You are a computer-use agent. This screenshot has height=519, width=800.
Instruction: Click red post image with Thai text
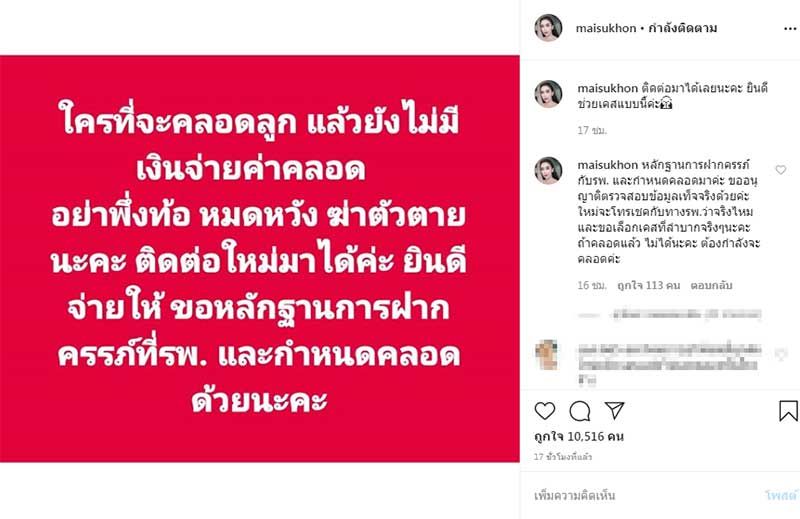tap(260, 259)
